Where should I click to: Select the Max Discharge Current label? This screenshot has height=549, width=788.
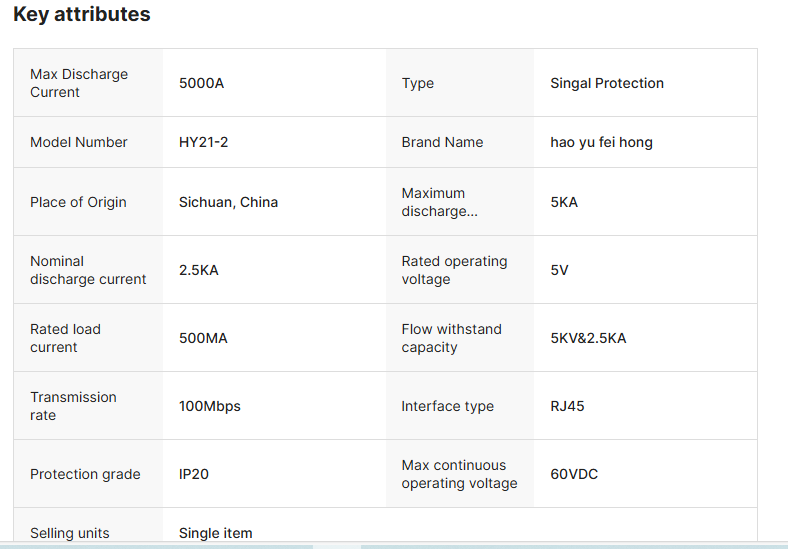tap(79, 83)
